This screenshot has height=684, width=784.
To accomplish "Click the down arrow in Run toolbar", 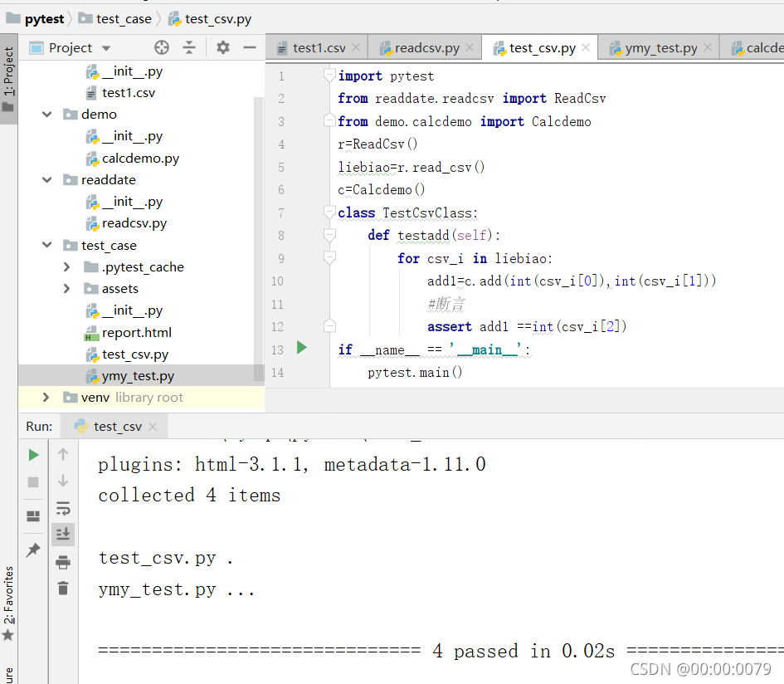I will (x=63, y=481).
